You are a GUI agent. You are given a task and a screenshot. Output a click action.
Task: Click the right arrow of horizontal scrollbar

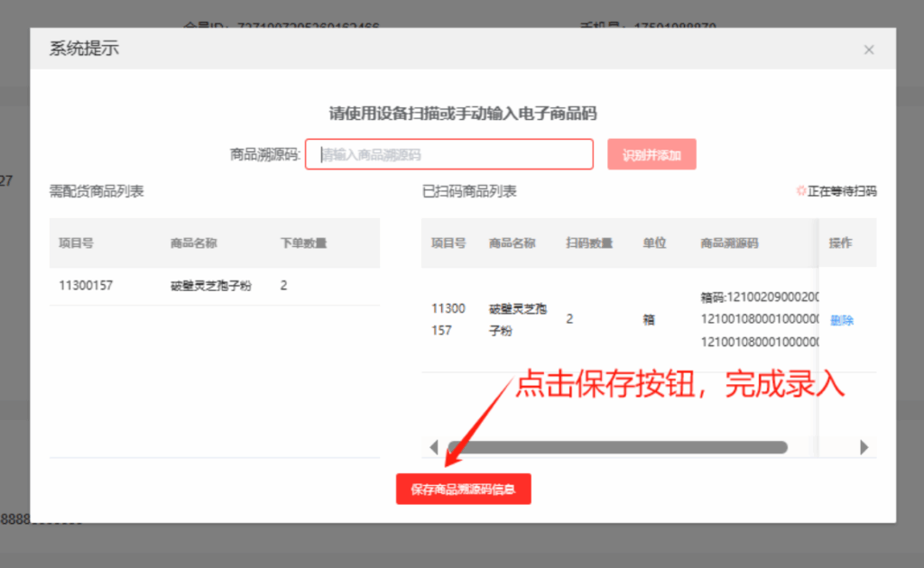tap(864, 447)
